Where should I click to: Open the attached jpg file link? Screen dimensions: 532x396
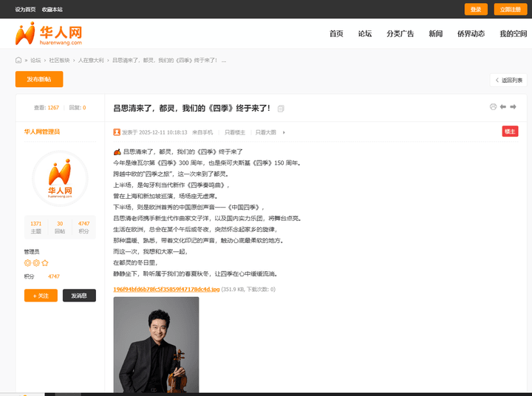click(x=166, y=289)
